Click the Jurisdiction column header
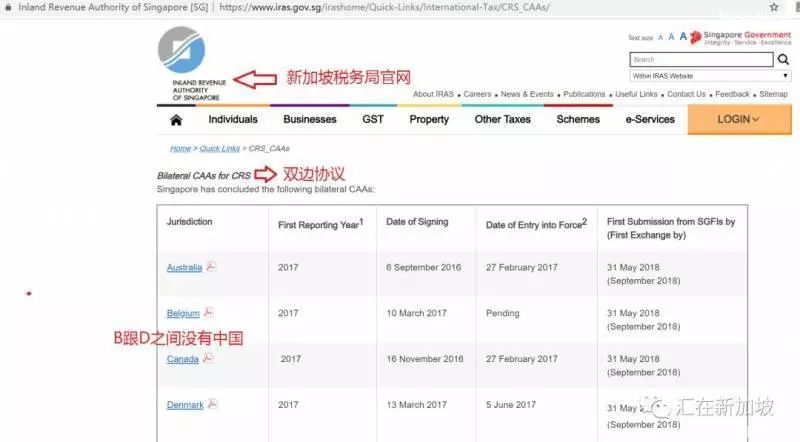 tap(189, 222)
